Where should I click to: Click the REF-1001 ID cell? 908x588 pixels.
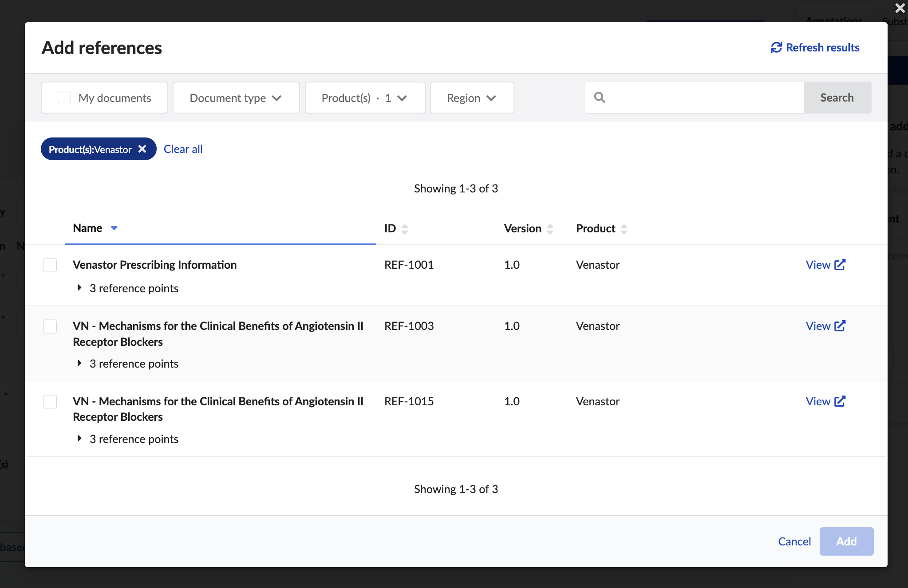coord(409,265)
